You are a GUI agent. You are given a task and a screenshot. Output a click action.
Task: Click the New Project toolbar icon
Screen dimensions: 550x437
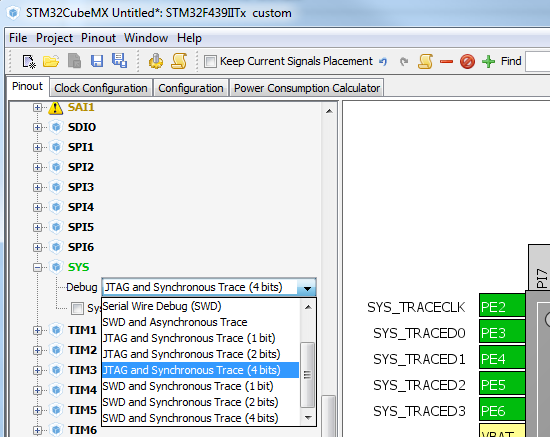click(x=29, y=61)
